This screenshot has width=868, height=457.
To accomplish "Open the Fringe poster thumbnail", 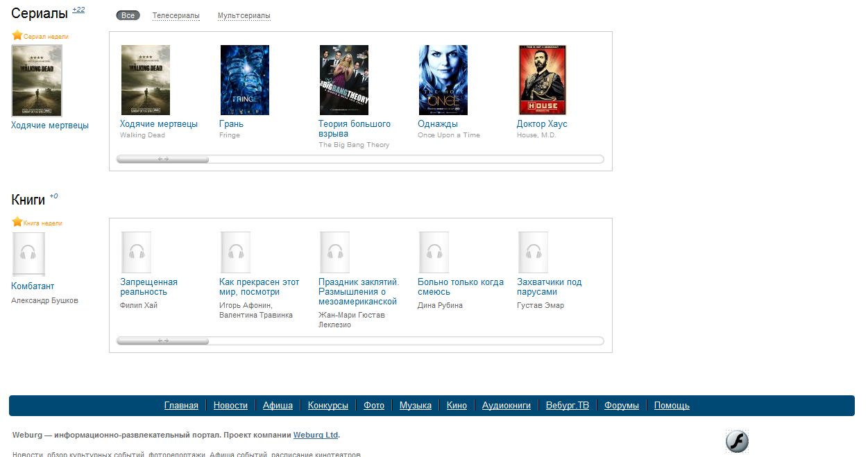I will (245, 80).
